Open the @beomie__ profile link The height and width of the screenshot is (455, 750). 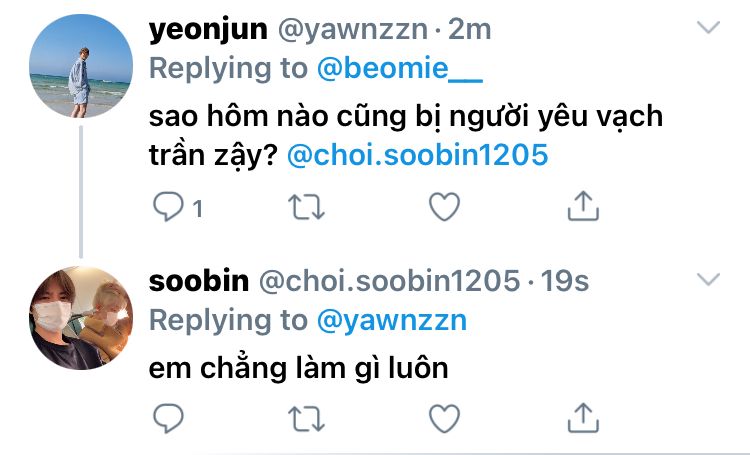pyautogui.click(x=400, y=68)
